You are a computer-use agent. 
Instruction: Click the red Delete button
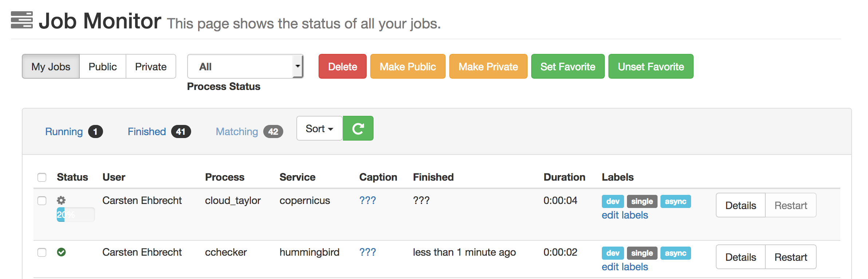point(343,66)
